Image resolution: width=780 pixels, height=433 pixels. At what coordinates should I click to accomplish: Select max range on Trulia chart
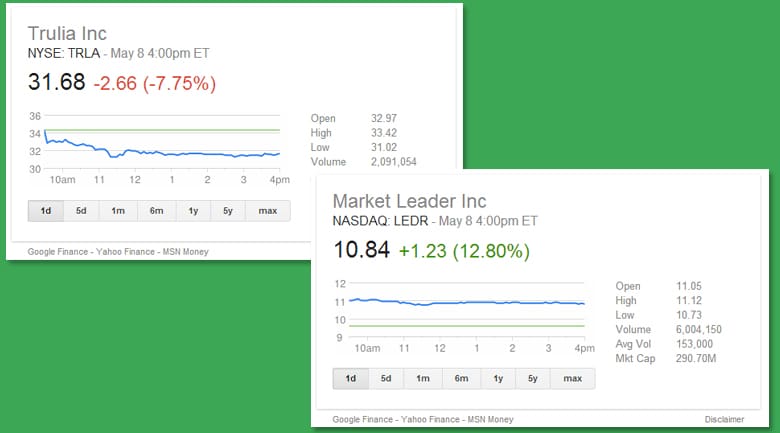267,210
